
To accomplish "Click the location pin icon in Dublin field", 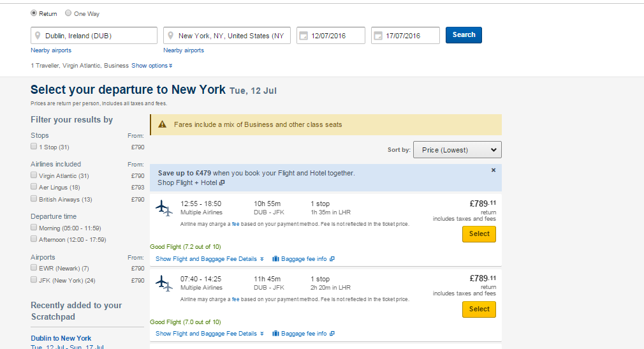I will coord(39,36).
